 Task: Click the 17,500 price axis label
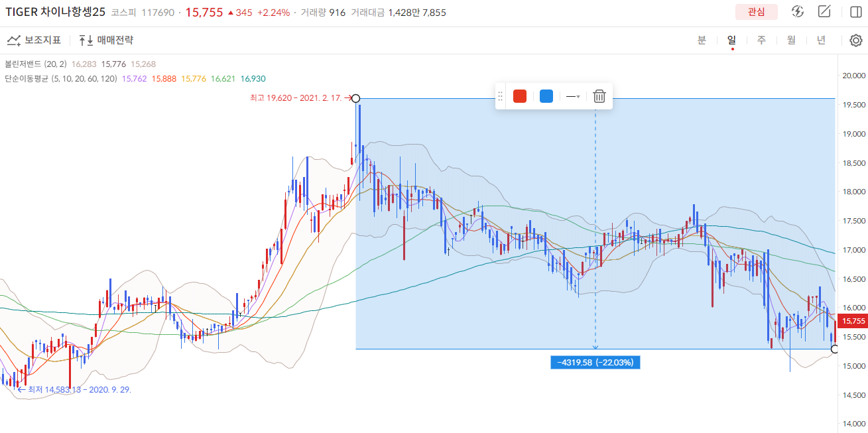coord(854,221)
